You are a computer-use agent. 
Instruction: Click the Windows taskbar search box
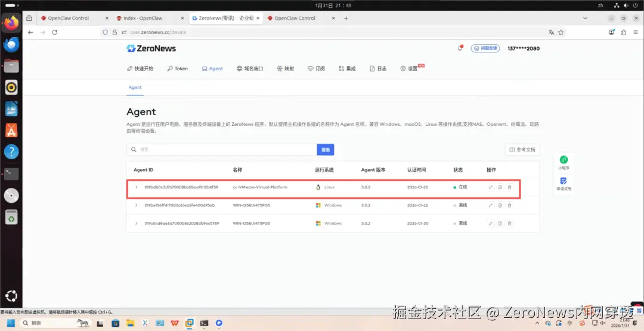55,323
